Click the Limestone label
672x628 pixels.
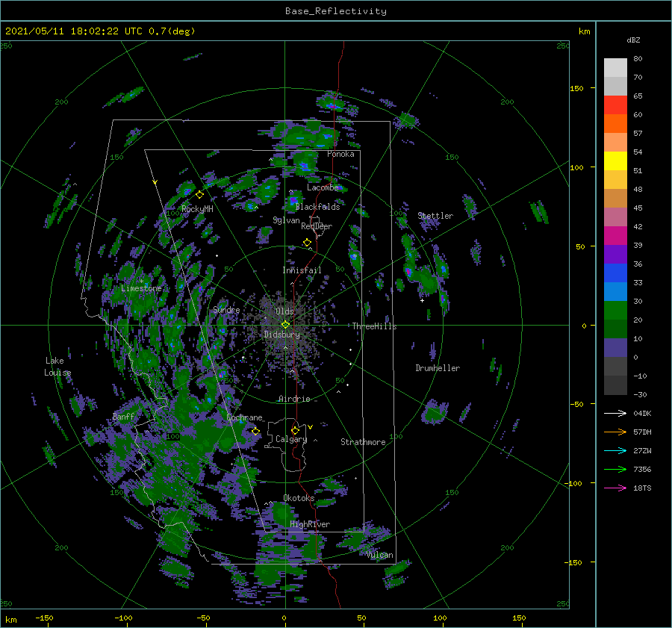coord(141,288)
